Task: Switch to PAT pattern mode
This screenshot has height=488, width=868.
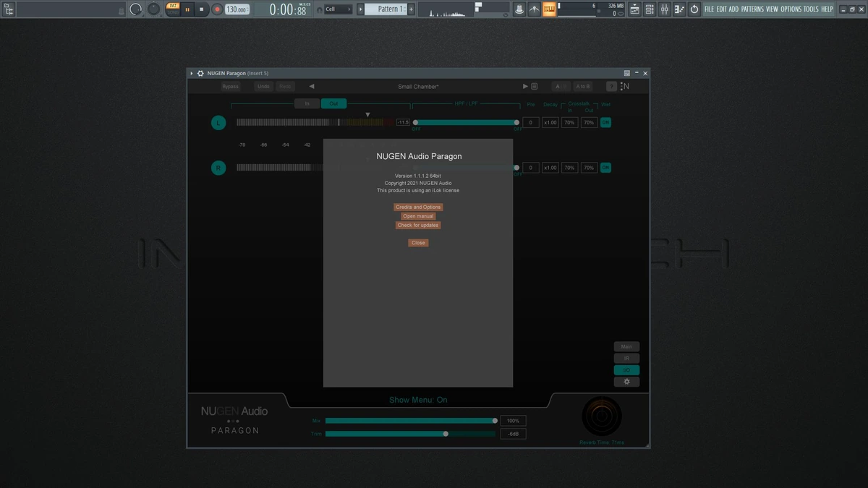Action: point(173,6)
